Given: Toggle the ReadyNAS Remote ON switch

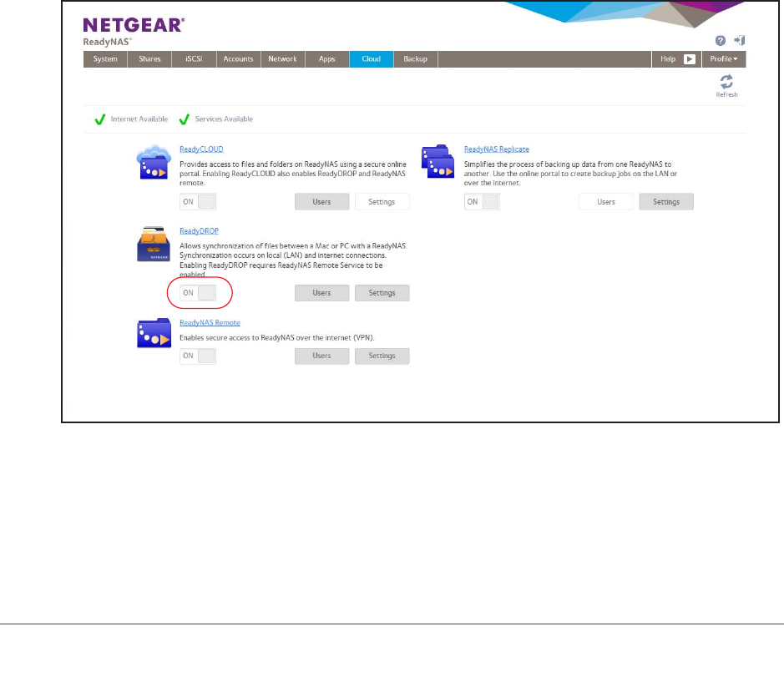Looking at the screenshot, I should pyautogui.click(x=198, y=356).
